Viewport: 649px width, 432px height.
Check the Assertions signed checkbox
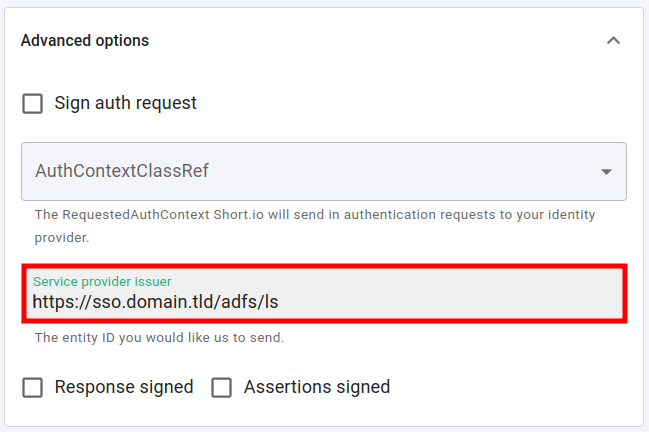click(x=222, y=387)
